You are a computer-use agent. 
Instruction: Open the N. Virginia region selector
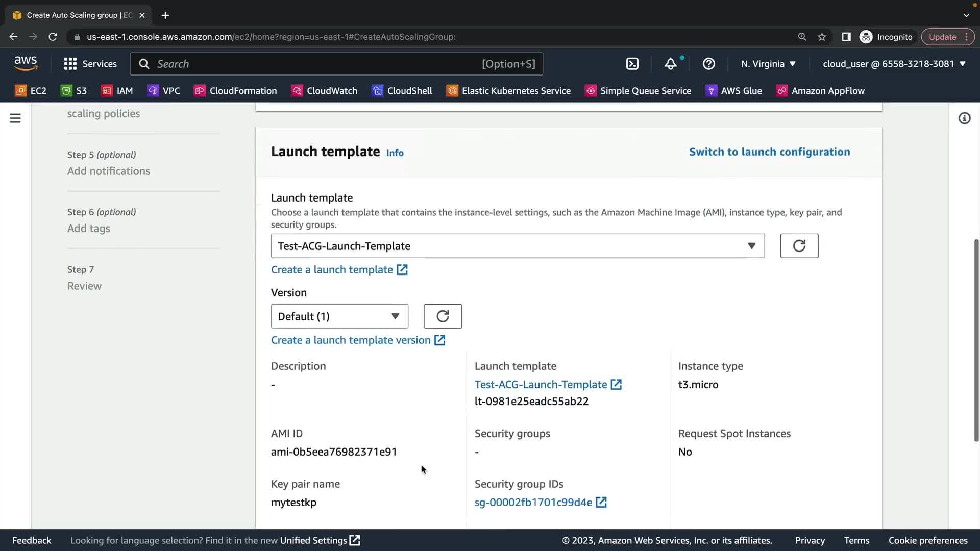(x=768, y=64)
